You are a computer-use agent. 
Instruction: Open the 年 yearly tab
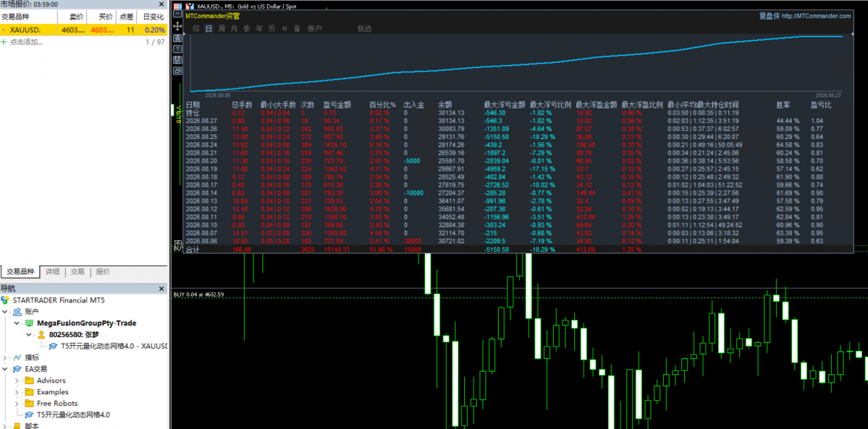point(259,28)
